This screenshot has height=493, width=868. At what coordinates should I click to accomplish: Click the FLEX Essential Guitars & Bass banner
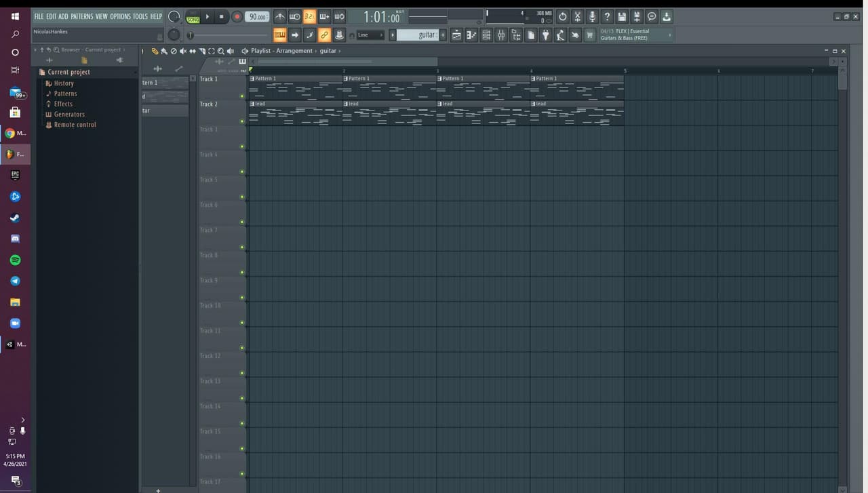(x=635, y=35)
